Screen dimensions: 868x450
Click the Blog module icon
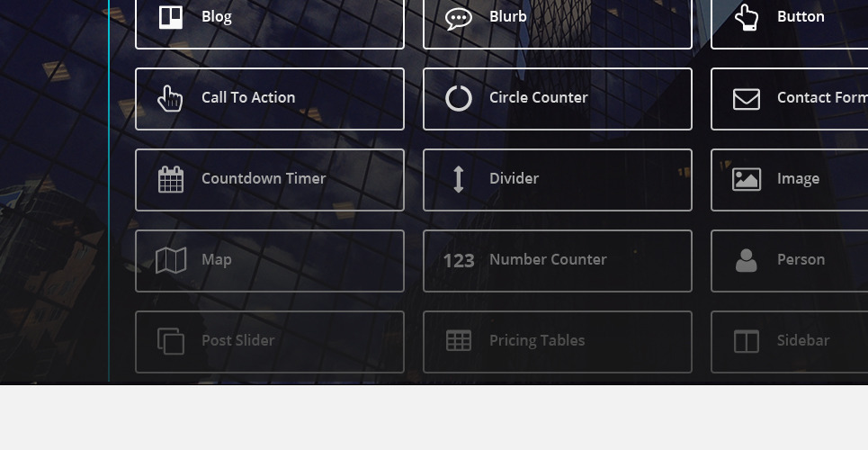pos(171,17)
